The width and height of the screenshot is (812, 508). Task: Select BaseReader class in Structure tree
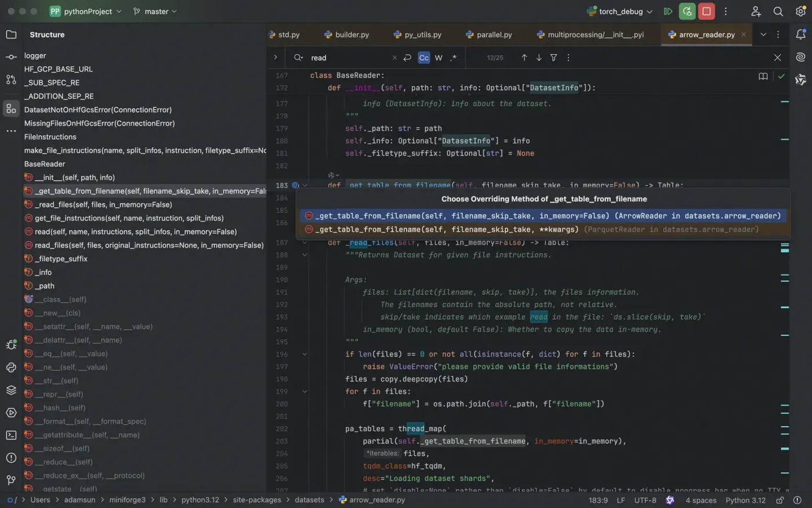point(45,164)
